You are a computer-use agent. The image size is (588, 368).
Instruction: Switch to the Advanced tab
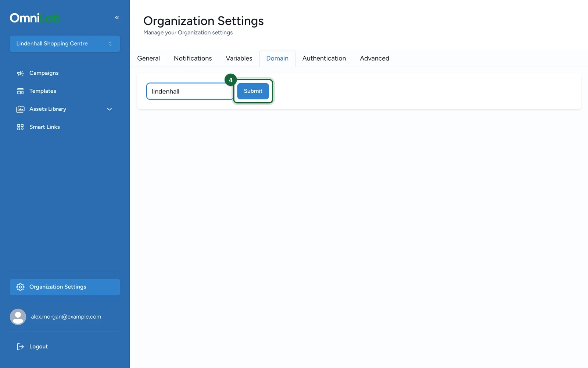[374, 59]
